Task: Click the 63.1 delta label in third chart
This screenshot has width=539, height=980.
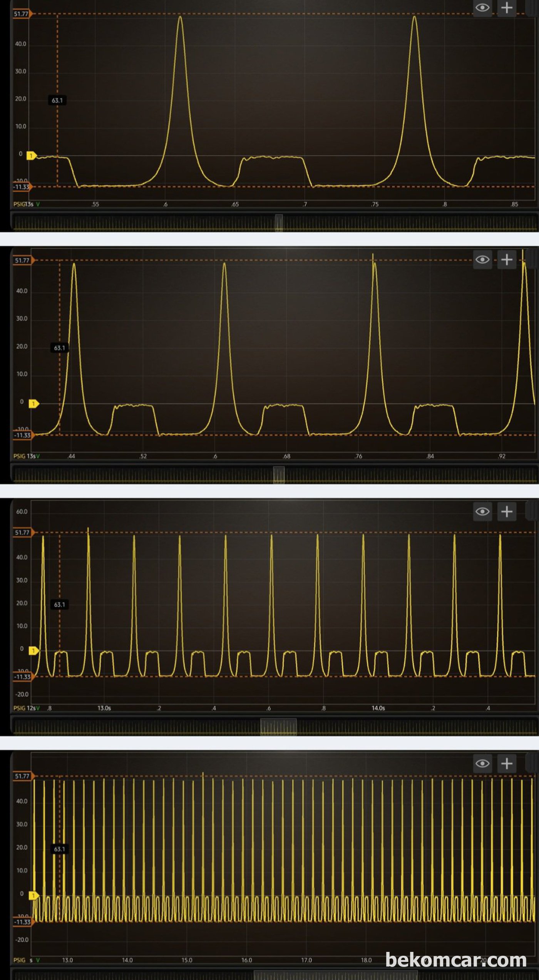Action: coord(59,605)
